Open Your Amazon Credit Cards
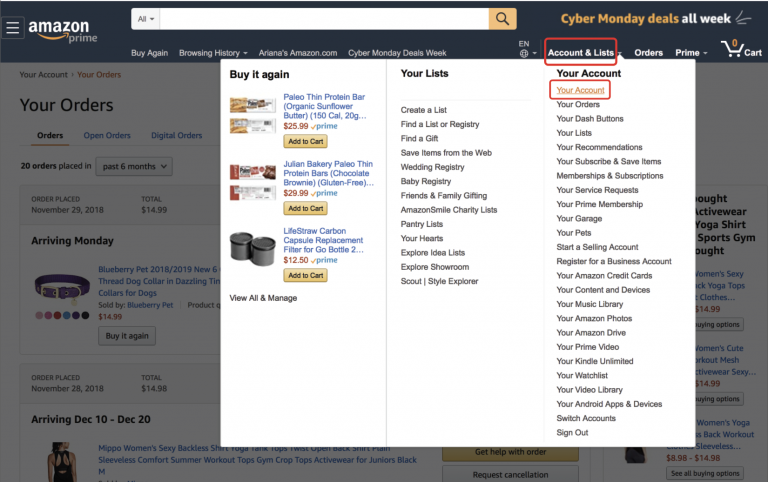 point(604,275)
